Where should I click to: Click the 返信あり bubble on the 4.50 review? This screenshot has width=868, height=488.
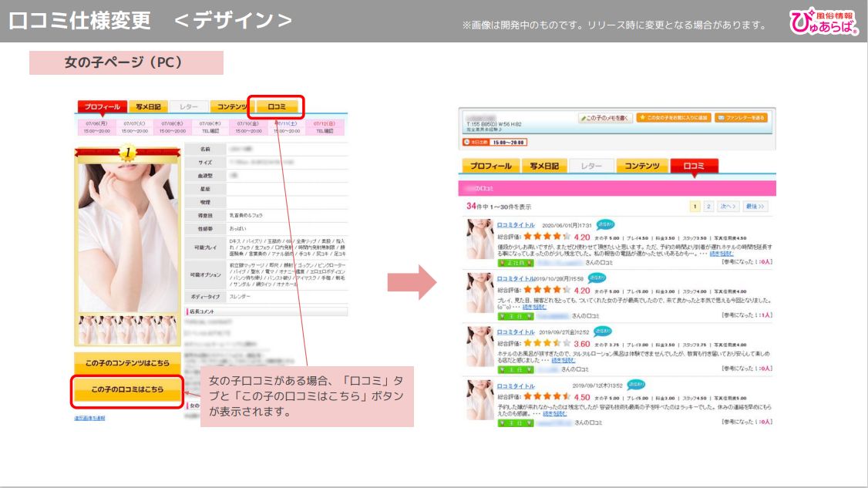(x=635, y=384)
